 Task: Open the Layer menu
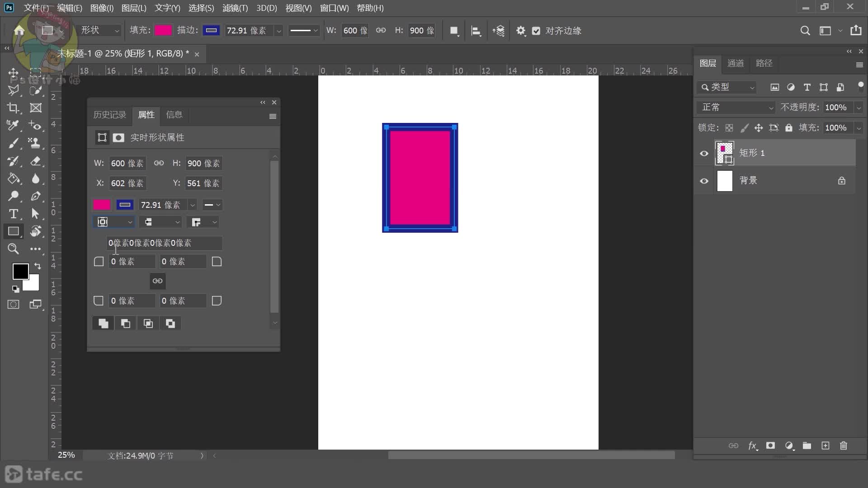134,8
